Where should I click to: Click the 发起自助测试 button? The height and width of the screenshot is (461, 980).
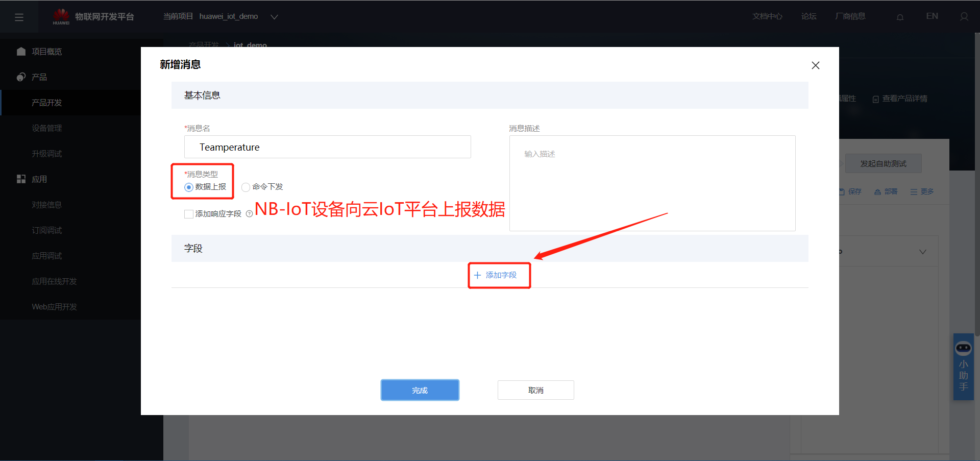click(x=884, y=163)
